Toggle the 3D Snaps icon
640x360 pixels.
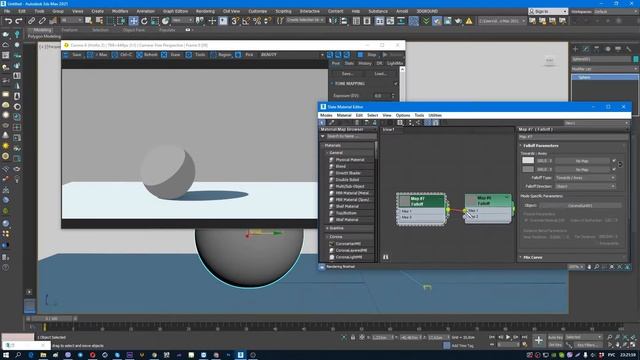(x=235, y=21)
